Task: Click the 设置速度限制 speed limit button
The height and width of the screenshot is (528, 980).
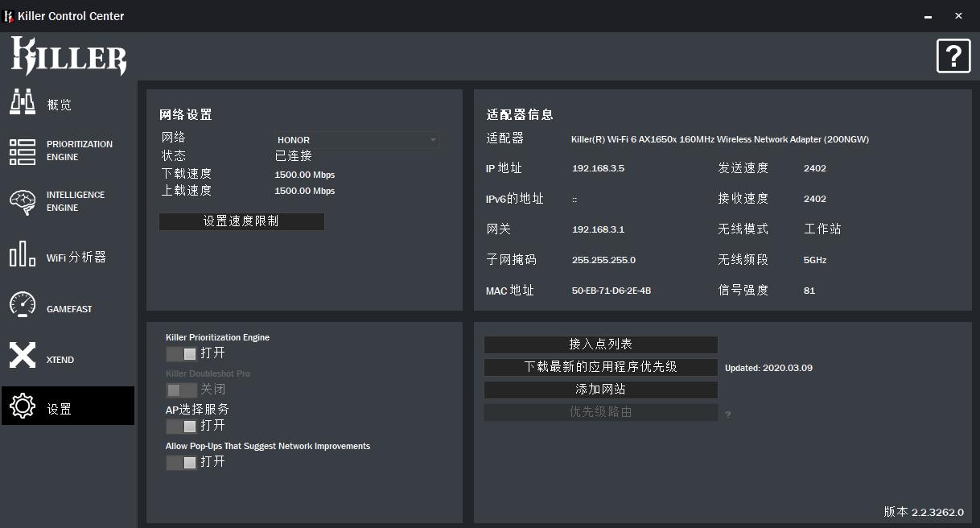Action: click(x=241, y=221)
